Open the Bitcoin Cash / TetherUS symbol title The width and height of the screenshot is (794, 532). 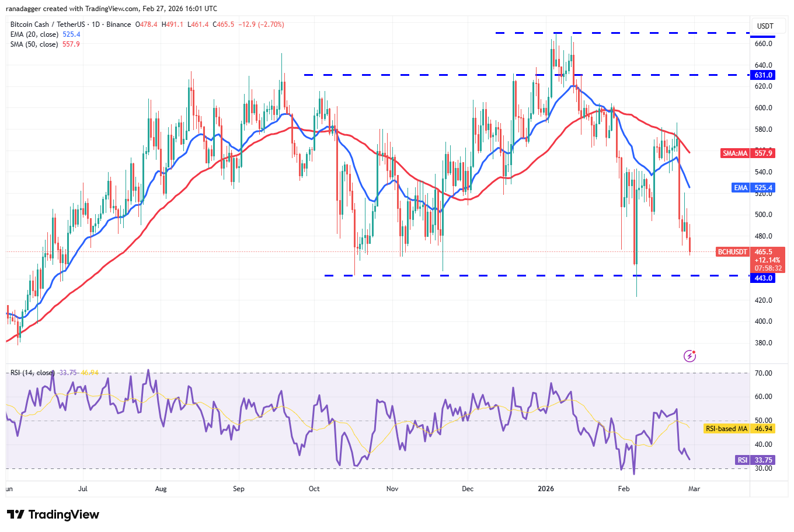click(x=47, y=24)
